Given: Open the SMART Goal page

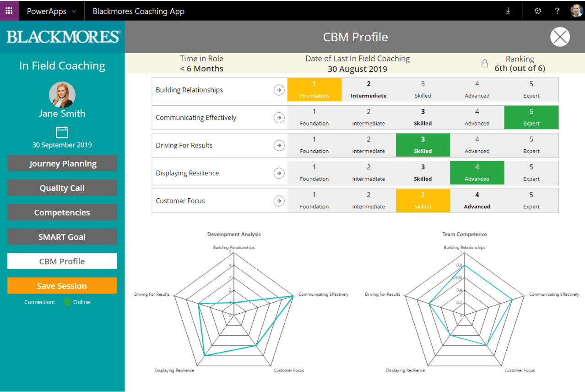Looking at the screenshot, I should pos(62,237).
